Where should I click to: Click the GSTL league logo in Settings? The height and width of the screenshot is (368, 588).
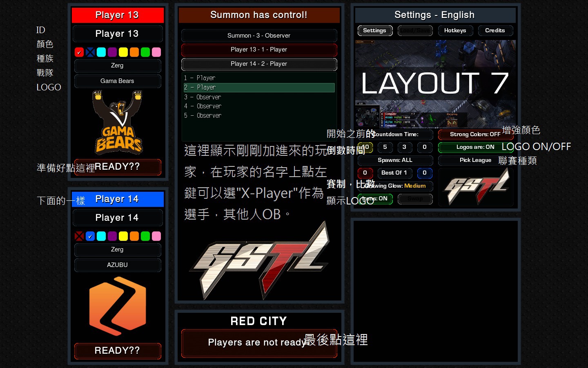pyautogui.click(x=476, y=186)
